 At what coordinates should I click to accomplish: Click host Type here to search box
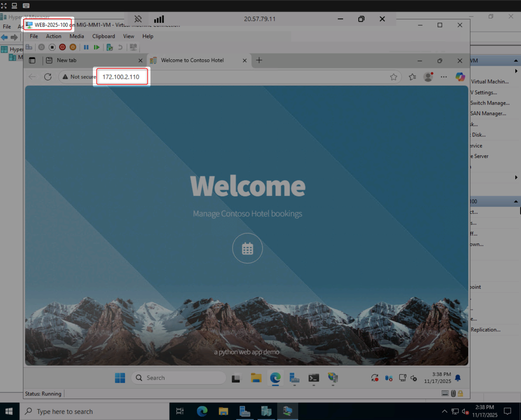click(x=94, y=411)
